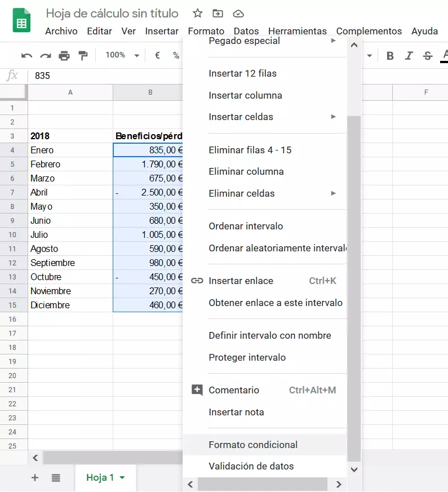Choose Definir intervalo con nombre
The width and height of the screenshot is (448, 492).
point(265,335)
